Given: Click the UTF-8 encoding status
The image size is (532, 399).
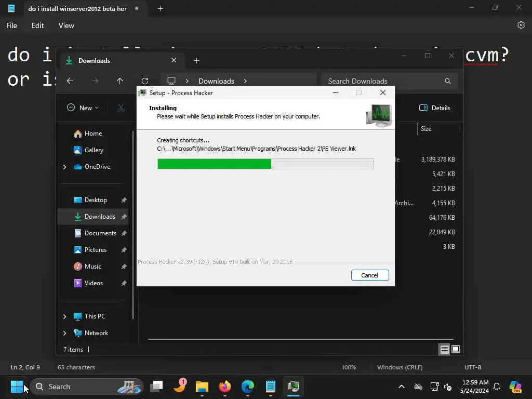Looking at the screenshot, I should (473, 367).
